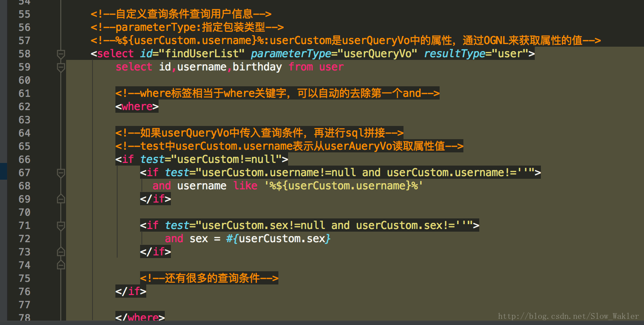Screen dimensions: 644x325
Task: Click the comment 'where标签相当于where关键字'
Action: click(278, 93)
